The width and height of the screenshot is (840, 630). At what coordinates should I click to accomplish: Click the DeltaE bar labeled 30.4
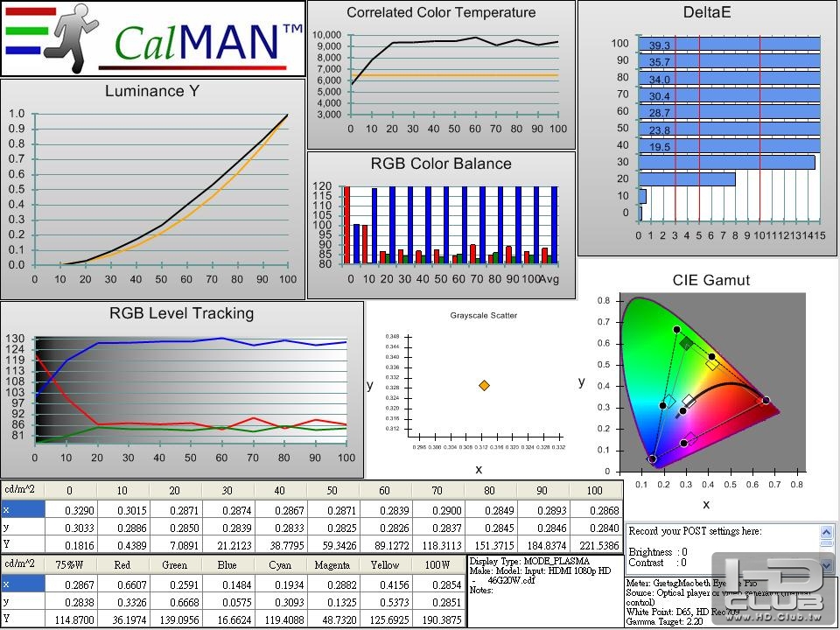pos(729,95)
